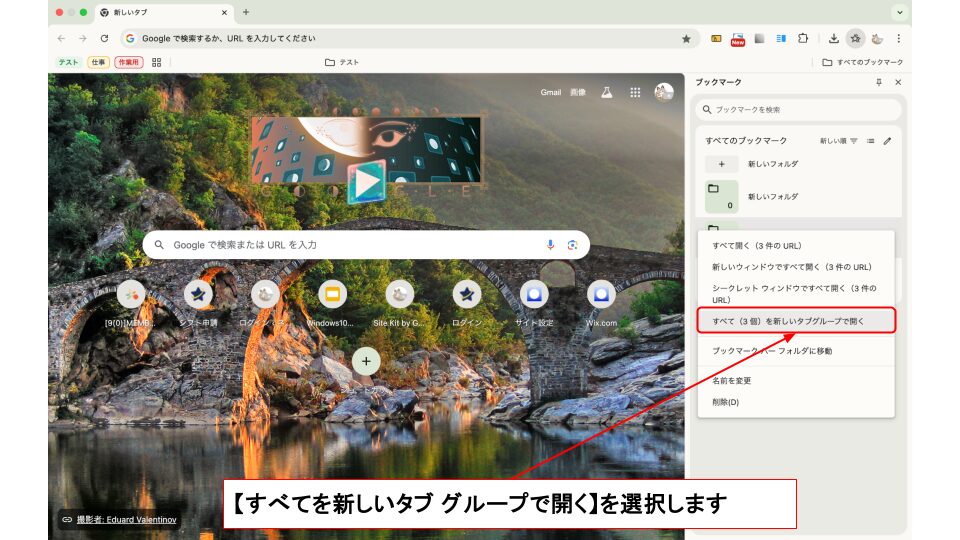The height and width of the screenshot is (540, 960).
Task: Click the voice search microphone icon
Action: point(550,245)
